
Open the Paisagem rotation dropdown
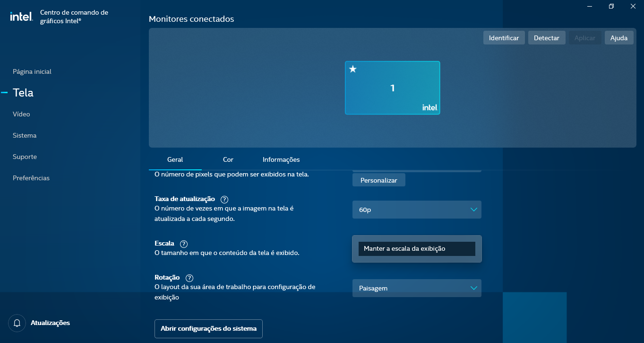click(x=416, y=288)
